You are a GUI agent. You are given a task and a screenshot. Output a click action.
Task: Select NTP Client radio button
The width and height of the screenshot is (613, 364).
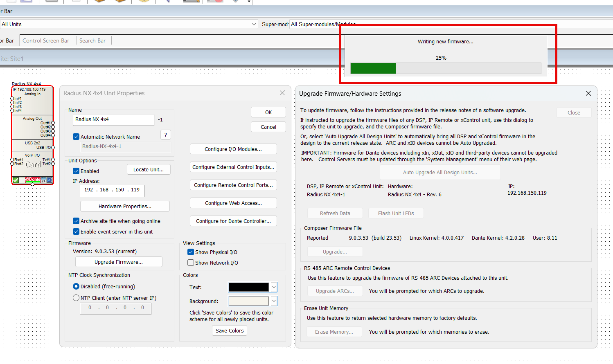[76, 298]
